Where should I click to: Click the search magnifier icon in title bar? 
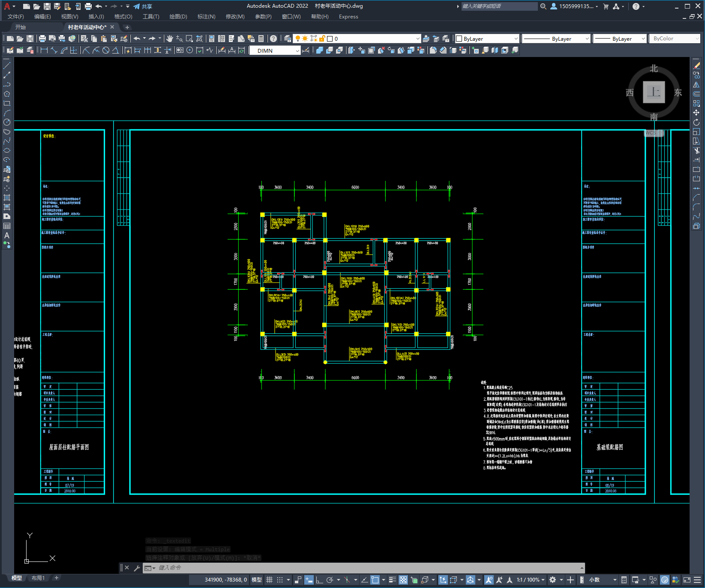tap(543, 6)
